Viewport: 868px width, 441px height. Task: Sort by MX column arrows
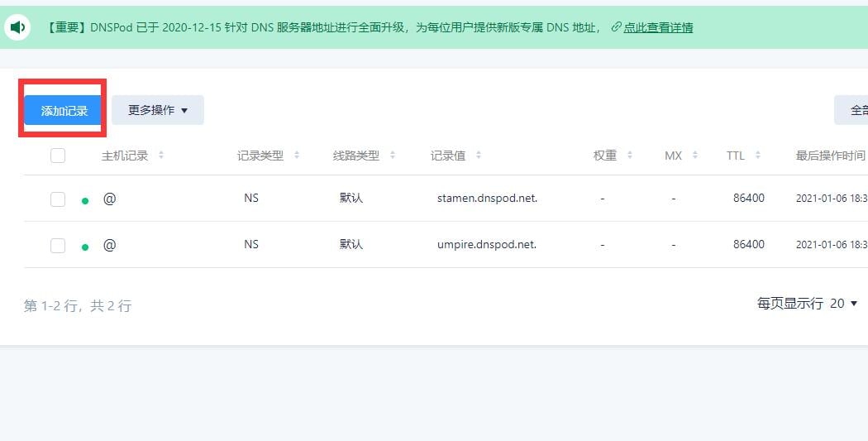(694, 155)
